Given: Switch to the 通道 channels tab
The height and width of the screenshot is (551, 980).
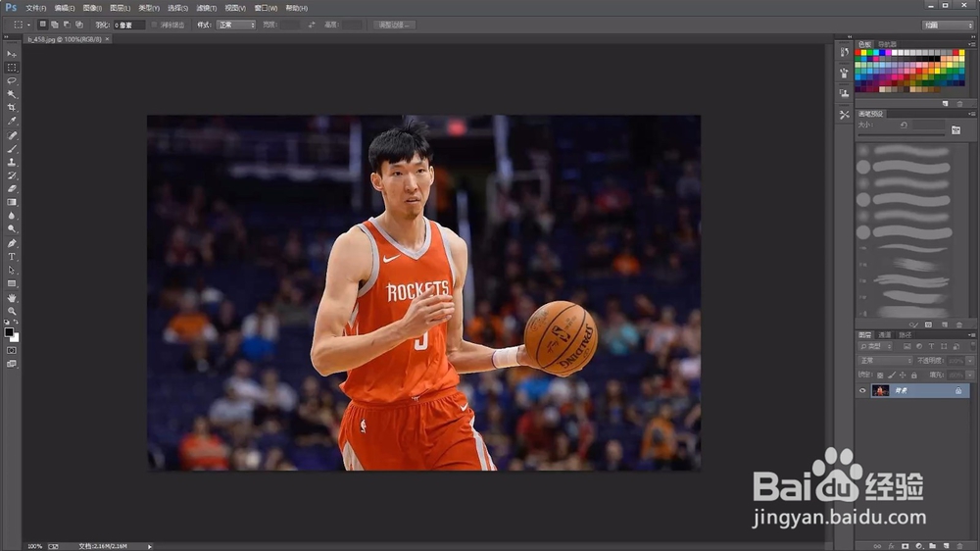Looking at the screenshot, I should (884, 335).
